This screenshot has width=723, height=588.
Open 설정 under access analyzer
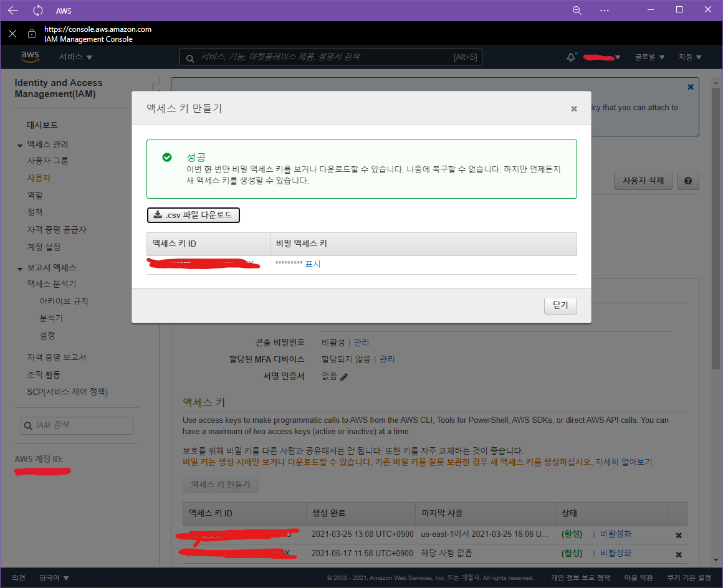pos(47,336)
